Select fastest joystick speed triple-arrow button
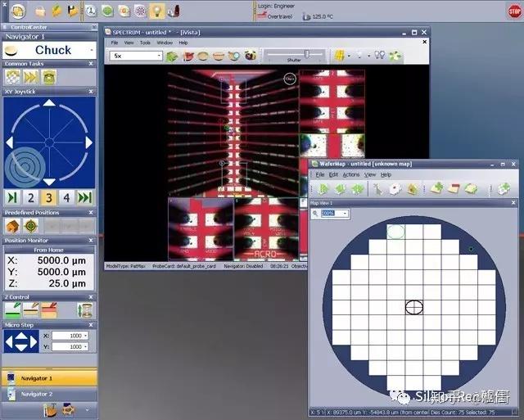The height and width of the screenshot is (420, 524). (x=84, y=198)
